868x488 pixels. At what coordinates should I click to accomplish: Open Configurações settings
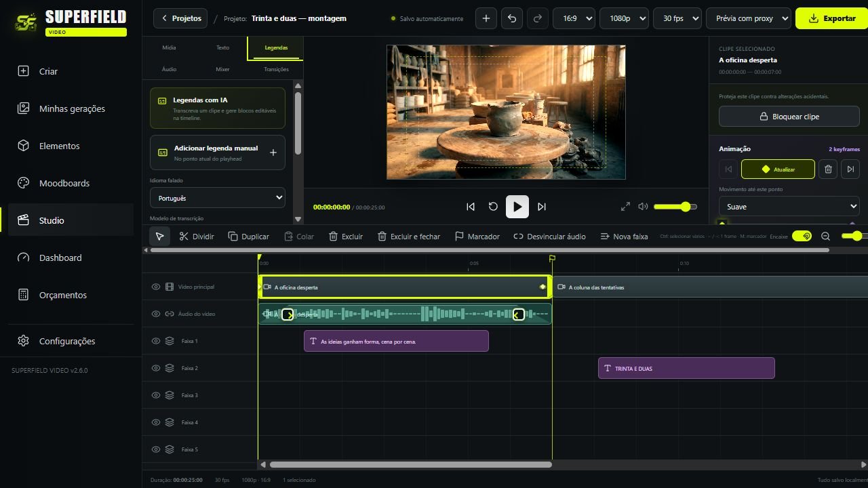[x=71, y=341]
